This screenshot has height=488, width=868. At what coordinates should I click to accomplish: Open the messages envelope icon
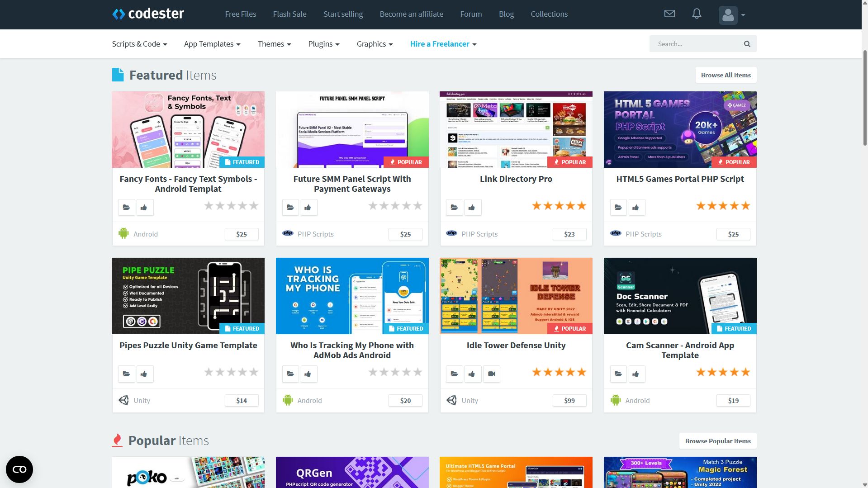click(669, 14)
